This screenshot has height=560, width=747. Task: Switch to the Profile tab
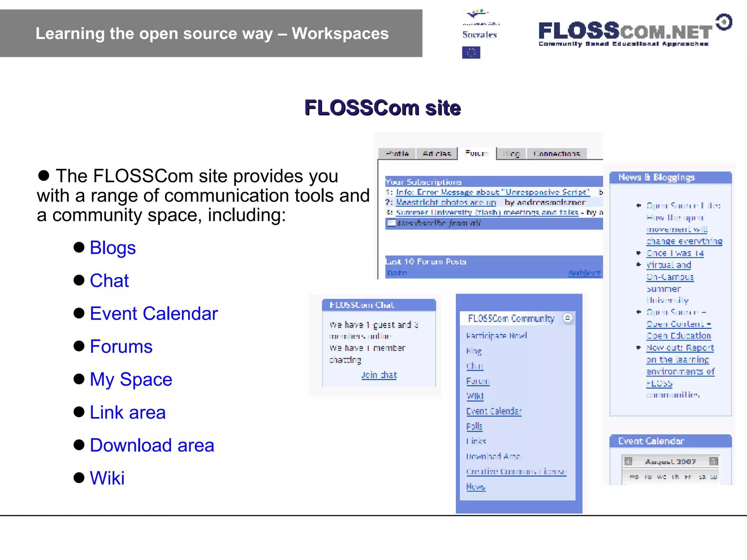tap(397, 153)
